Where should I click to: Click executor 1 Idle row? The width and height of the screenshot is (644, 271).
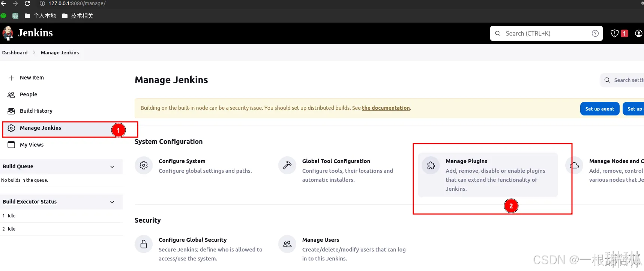pos(62,216)
